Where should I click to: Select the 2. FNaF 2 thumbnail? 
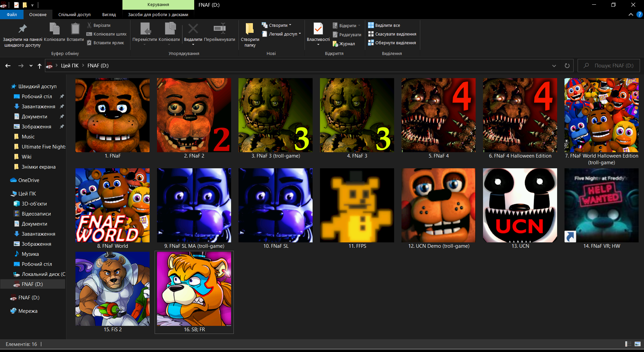(x=194, y=115)
